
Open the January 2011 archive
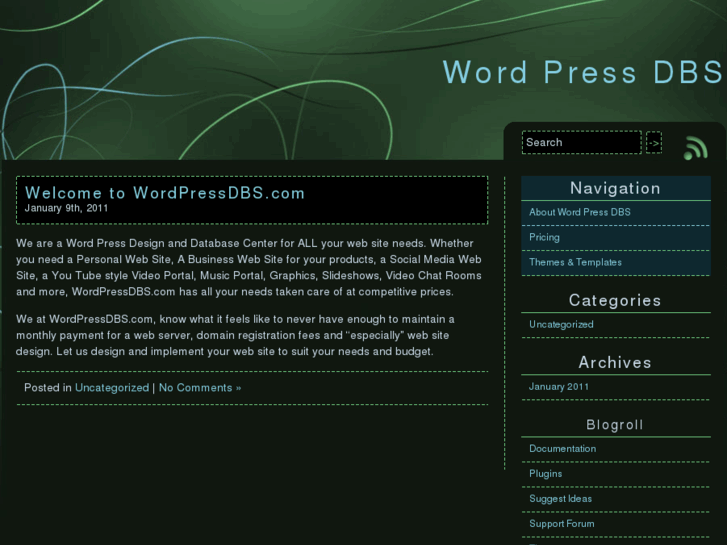pyautogui.click(x=559, y=386)
